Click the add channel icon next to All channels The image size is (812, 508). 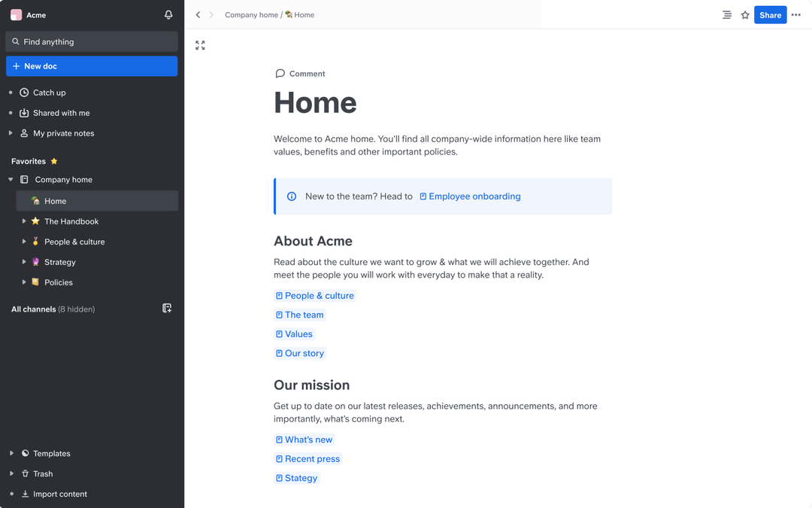coord(167,309)
